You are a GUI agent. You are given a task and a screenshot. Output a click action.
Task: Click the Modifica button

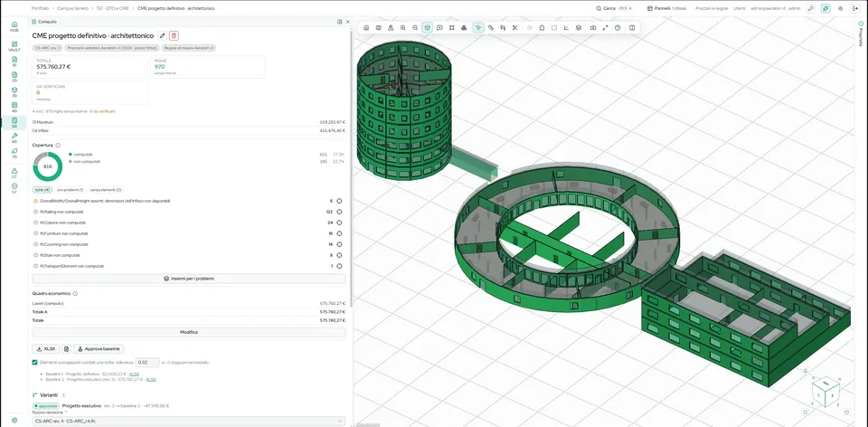pyautogui.click(x=189, y=332)
